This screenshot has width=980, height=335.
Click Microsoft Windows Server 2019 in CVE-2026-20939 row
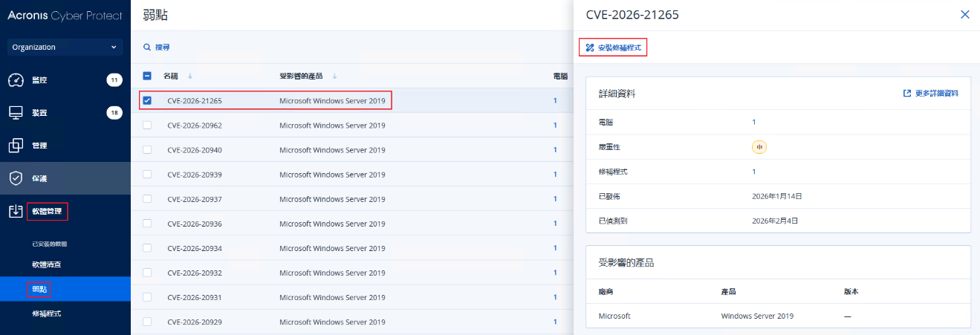point(332,174)
